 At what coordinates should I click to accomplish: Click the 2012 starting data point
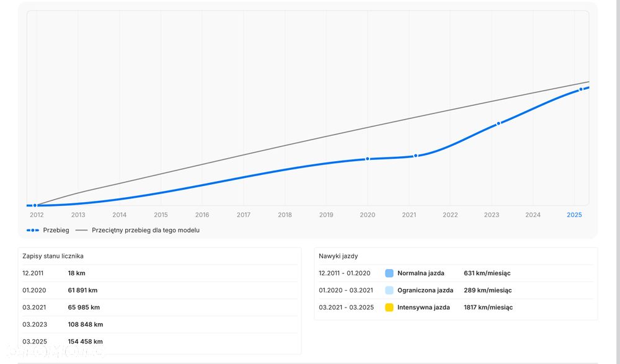tap(35, 205)
